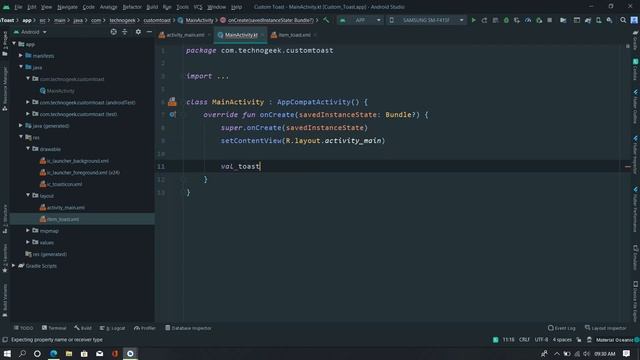Open the Refactor menu
Screen dimensions: 640x360
coord(132,7)
